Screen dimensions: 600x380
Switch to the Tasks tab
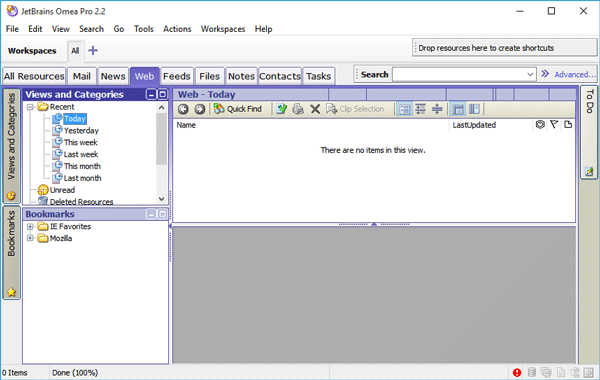318,76
